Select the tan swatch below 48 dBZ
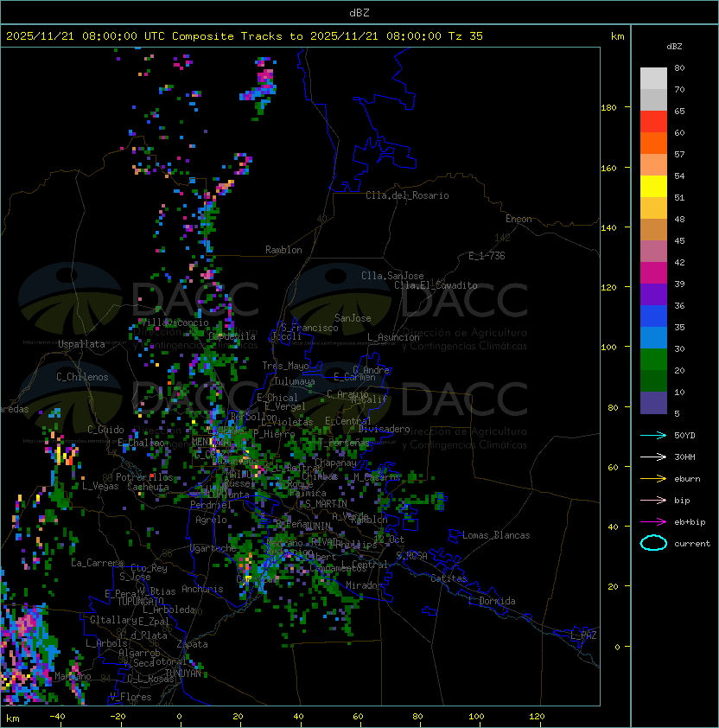Viewport: 719px width, 728px height. 653,229
